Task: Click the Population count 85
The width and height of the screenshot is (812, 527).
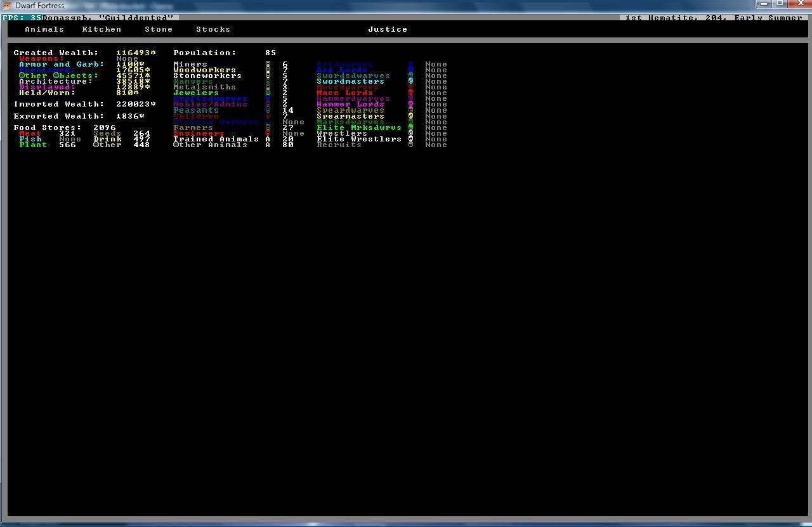Action: [x=271, y=53]
